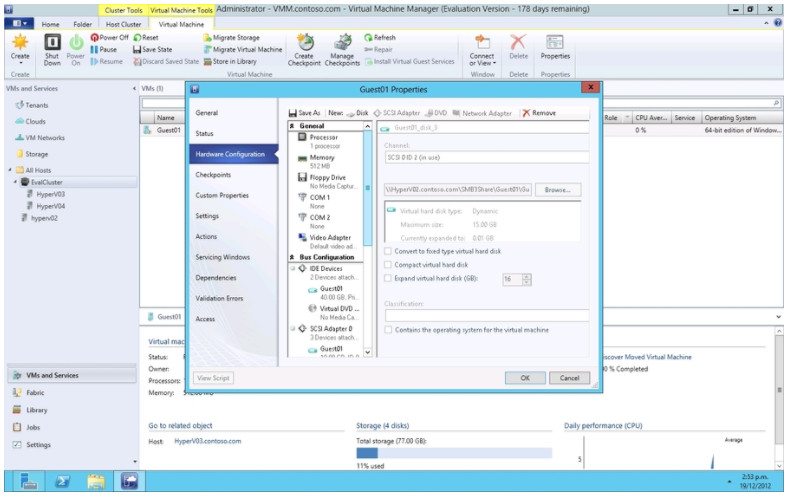Click the Shut Down ribbon icon
Image resolution: width=789 pixels, height=497 pixels.
52,49
